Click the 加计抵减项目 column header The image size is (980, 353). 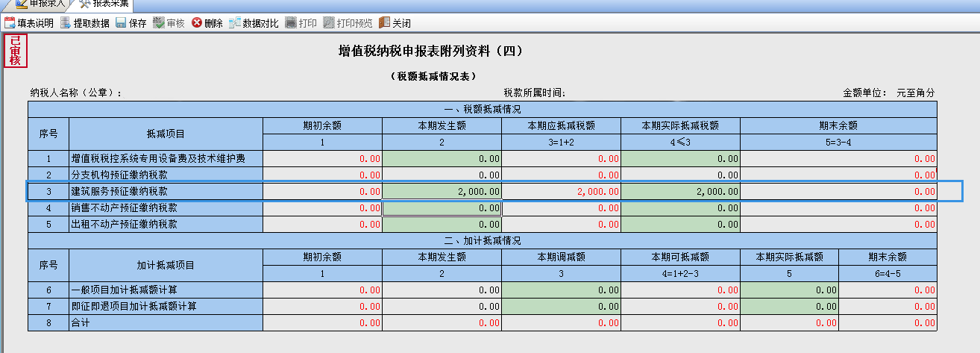point(166,265)
